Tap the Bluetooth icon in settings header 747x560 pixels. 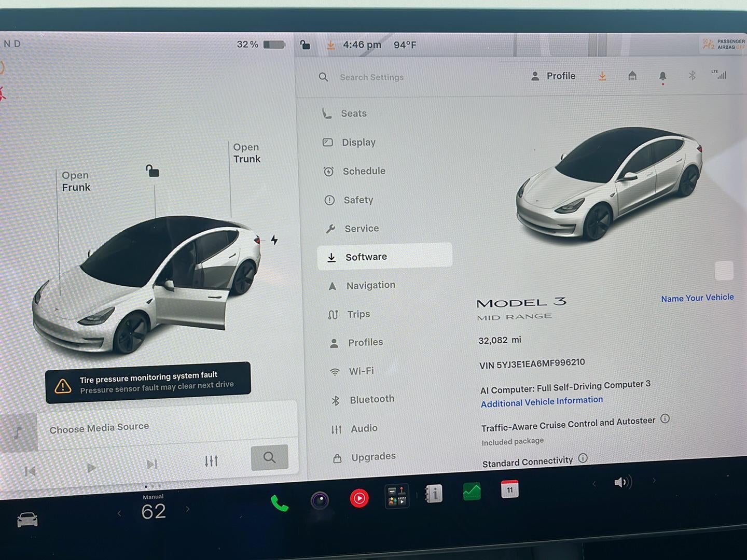(691, 76)
